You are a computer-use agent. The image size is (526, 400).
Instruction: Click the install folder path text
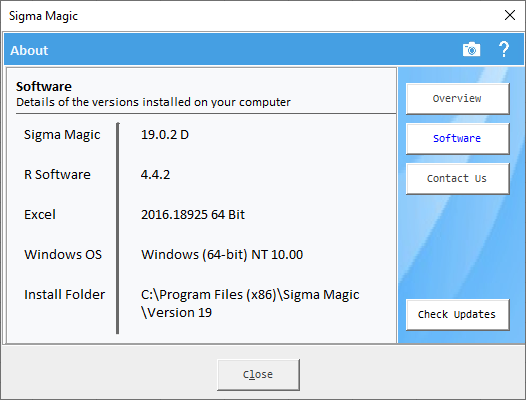click(x=250, y=303)
